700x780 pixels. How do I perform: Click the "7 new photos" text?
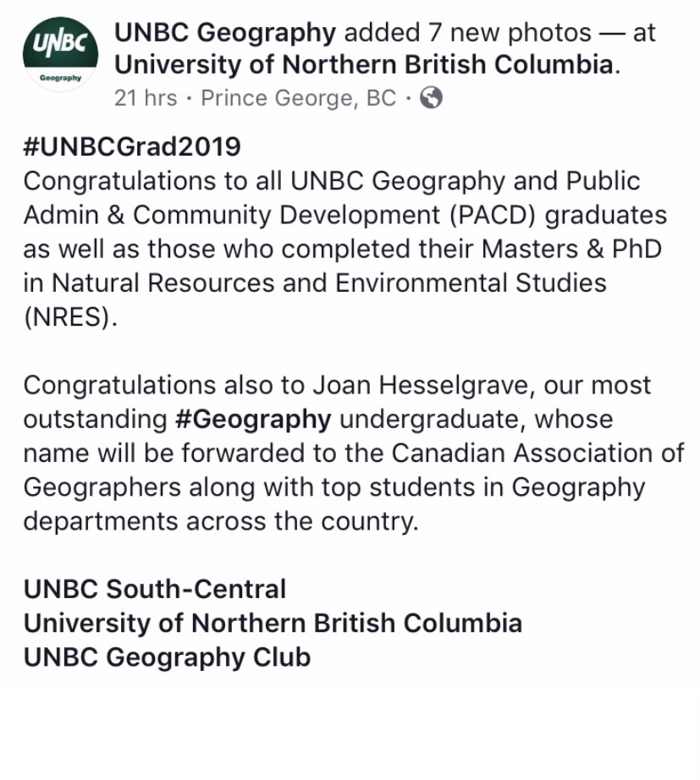point(510,33)
